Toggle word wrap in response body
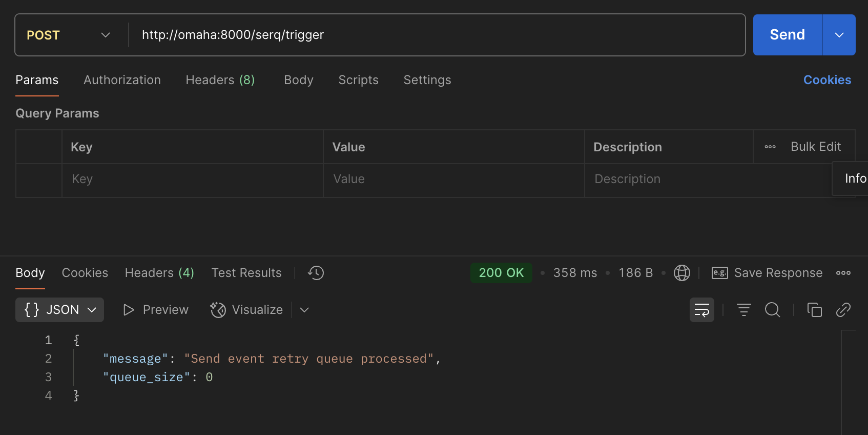 click(x=701, y=310)
